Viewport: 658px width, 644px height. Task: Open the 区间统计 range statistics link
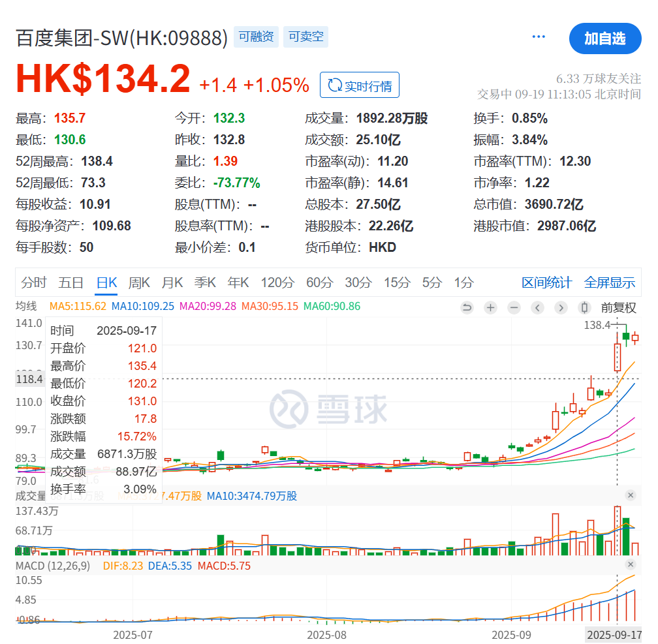coord(546,283)
